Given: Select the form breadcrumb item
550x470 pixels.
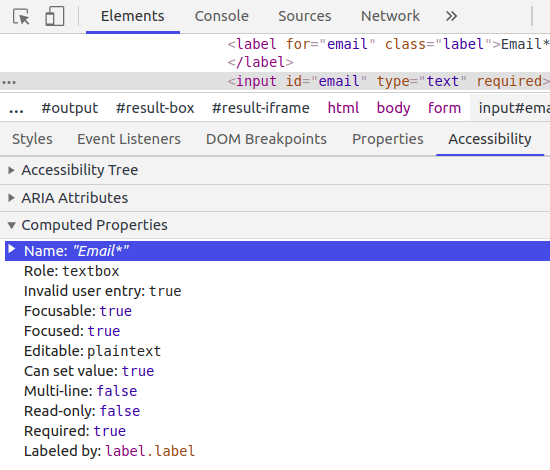Looking at the screenshot, I should click(444, 108).
